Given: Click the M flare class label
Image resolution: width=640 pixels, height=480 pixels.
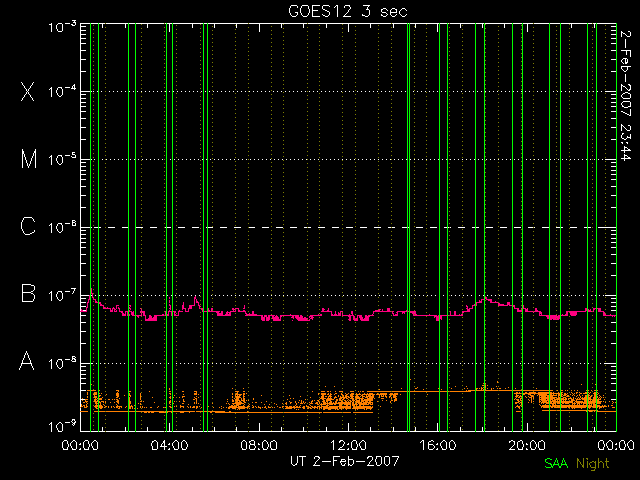Looking at the screenshot, I should point(29,159).
